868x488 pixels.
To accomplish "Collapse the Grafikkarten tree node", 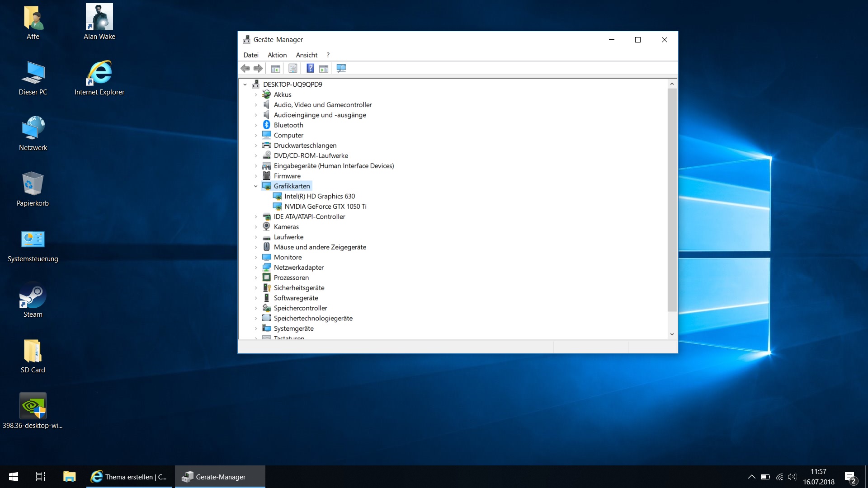I will pyautogui.click(x=256, y=186).
